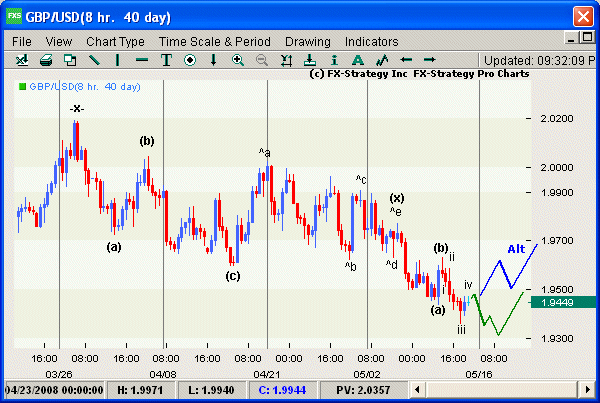
Task: Click the iii wave label
Action: pos(461,330)
